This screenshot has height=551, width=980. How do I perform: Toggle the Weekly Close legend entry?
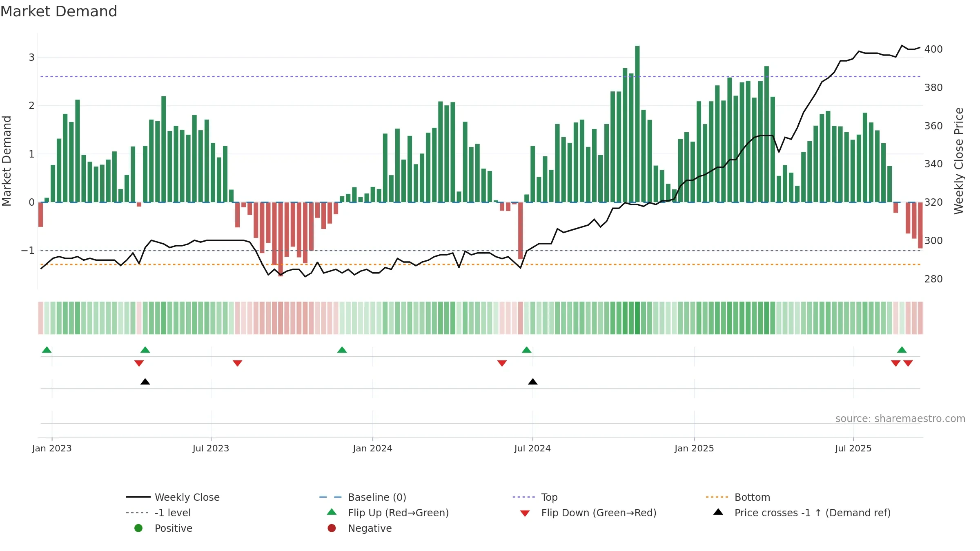[173, 497]
